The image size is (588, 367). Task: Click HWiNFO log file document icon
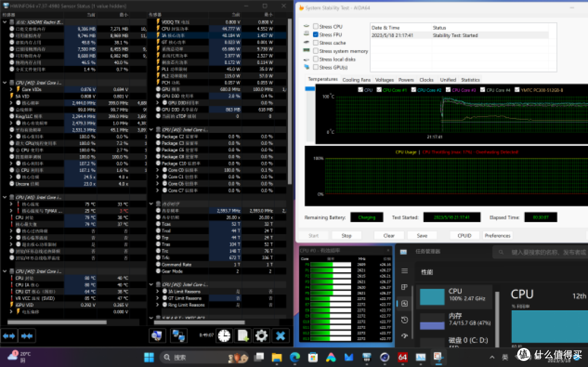(x=243, y=336)
